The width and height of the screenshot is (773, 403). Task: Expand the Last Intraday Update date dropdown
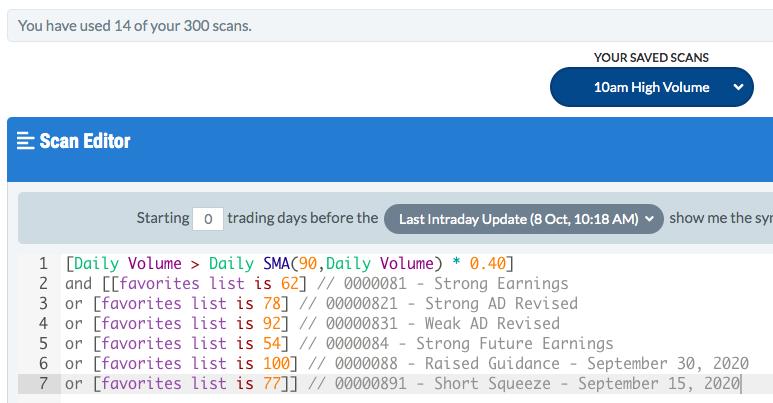(x=524, y=219)
